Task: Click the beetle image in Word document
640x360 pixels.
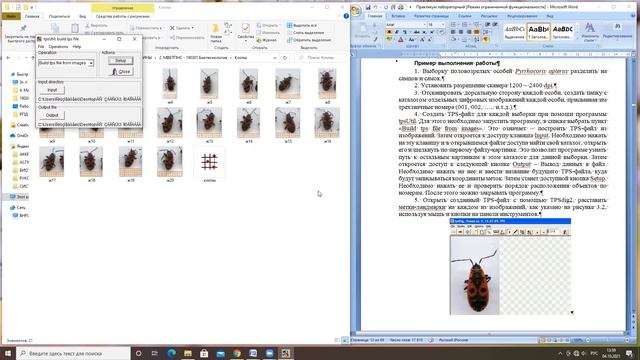Action: [510, 267]
